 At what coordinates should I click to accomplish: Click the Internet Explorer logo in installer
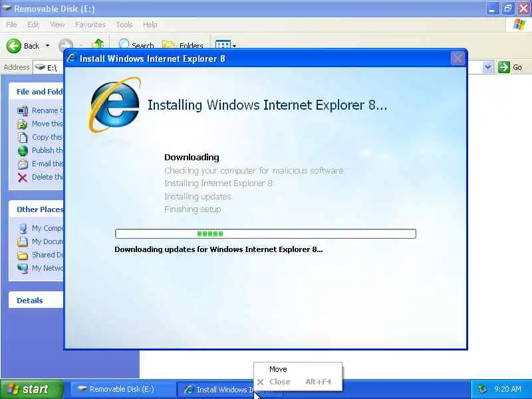coord(114,104)
